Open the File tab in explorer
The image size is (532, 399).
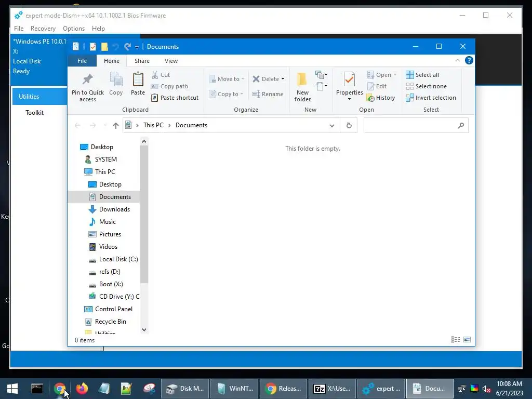point(82,61)
